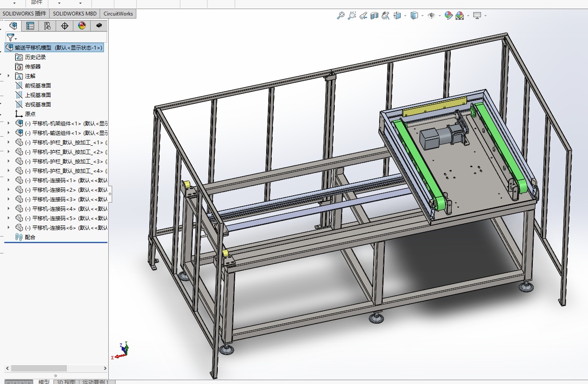588x384 pixels.
Task: Activate the Section View tool
Action: tap(374, 16)
